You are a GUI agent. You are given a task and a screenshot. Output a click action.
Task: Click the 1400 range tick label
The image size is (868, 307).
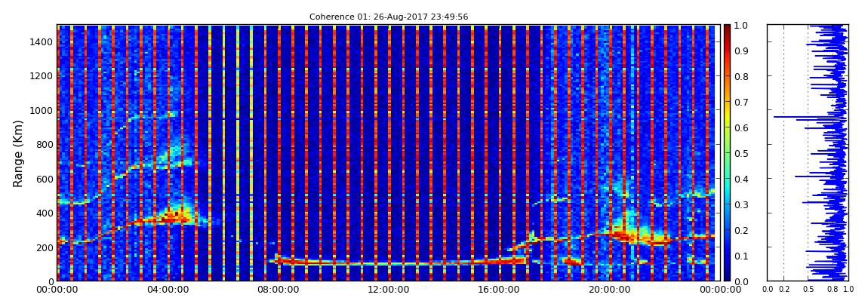(x=41, y=42)
